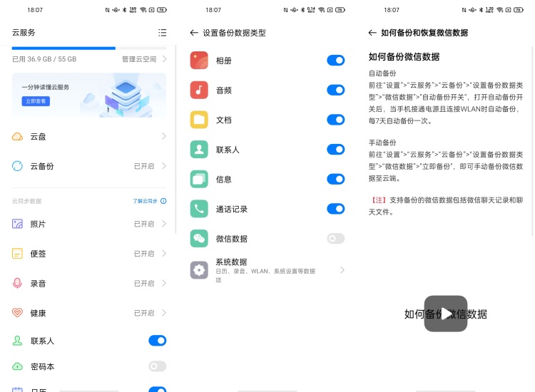Screen dimensions: 535x392
Task: Tap the 音频 audio note icon
Action: click(x=199, y=90)
